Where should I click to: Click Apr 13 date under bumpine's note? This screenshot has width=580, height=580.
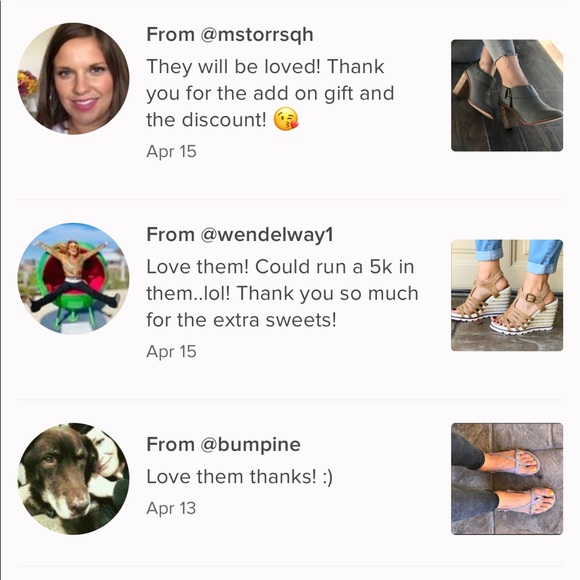(x=171, y=508)
